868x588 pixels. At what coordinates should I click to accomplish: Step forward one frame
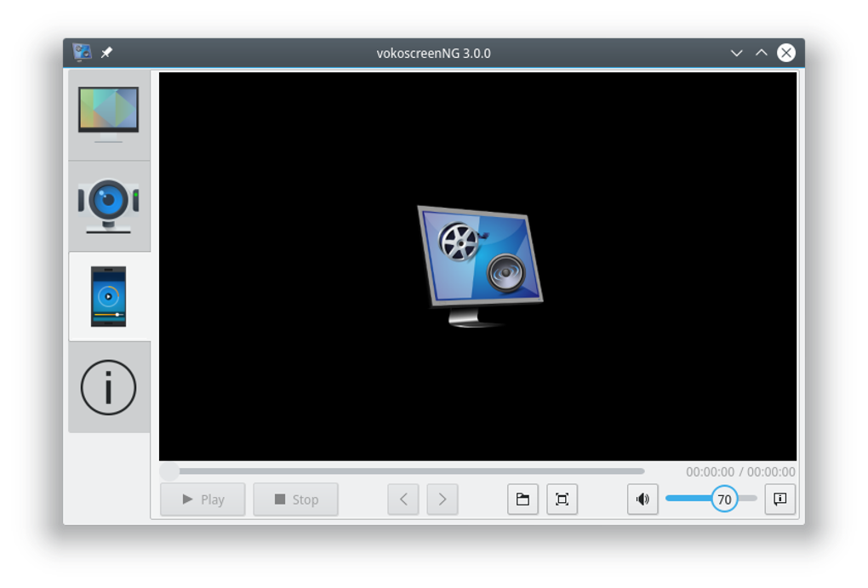pyautogui.click(x=443, y=500)
